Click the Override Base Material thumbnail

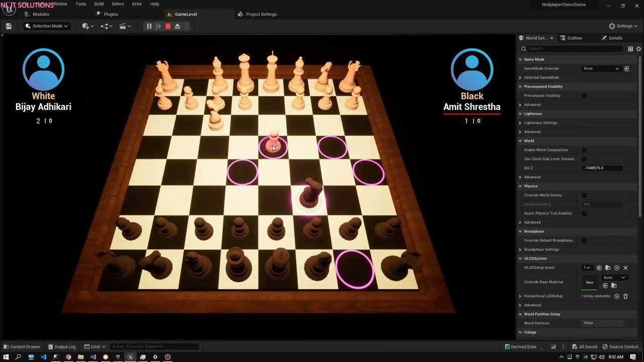[590, 282]
